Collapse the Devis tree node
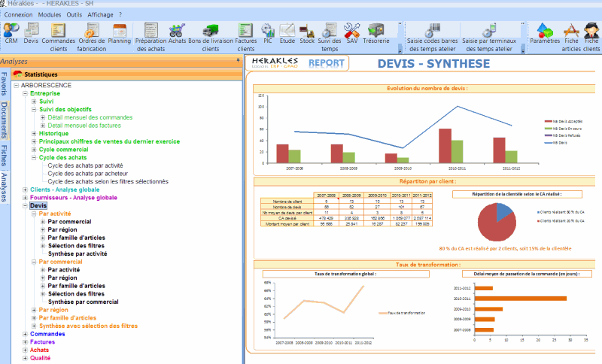Viewport: 602px width, 364px height. pos(25,205)
